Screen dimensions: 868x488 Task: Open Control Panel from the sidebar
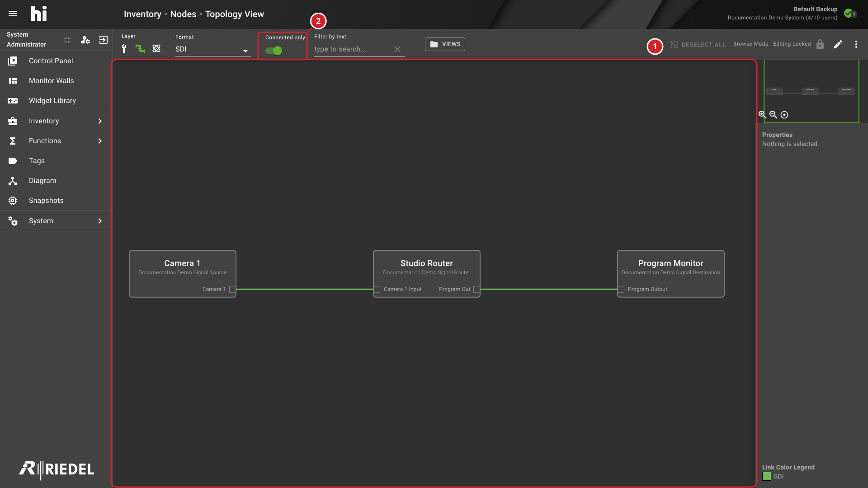point(56,61)
